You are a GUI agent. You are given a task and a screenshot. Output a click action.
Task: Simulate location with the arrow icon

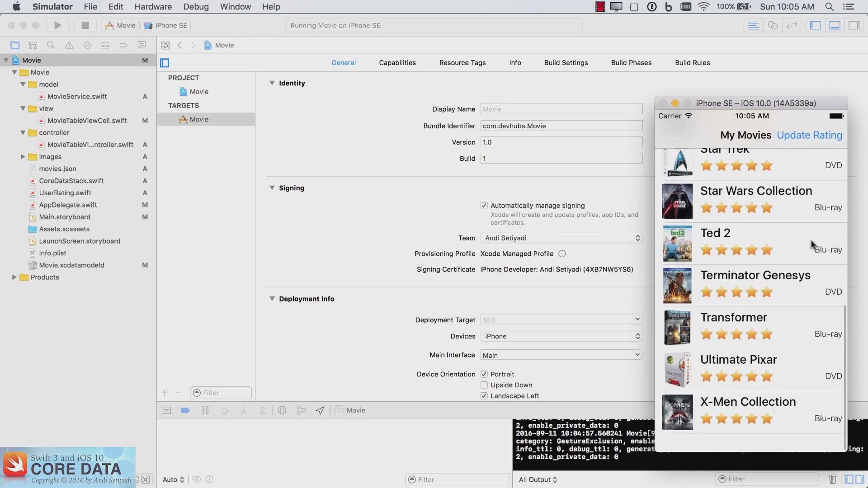320,410
